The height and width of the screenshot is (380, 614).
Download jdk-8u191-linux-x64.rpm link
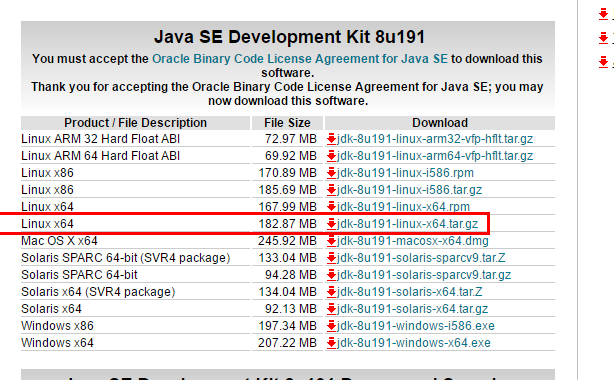point(403,207)
